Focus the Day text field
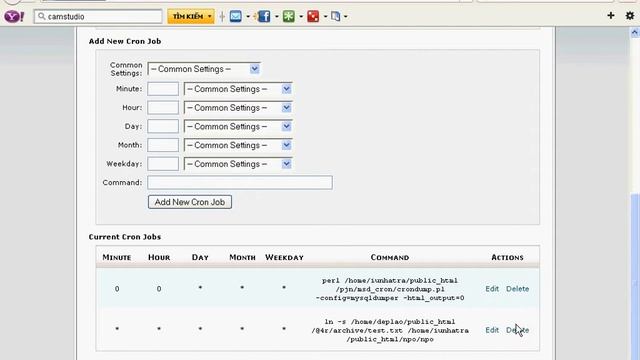This screenshot has width=640, height=360. coord(163,127)
